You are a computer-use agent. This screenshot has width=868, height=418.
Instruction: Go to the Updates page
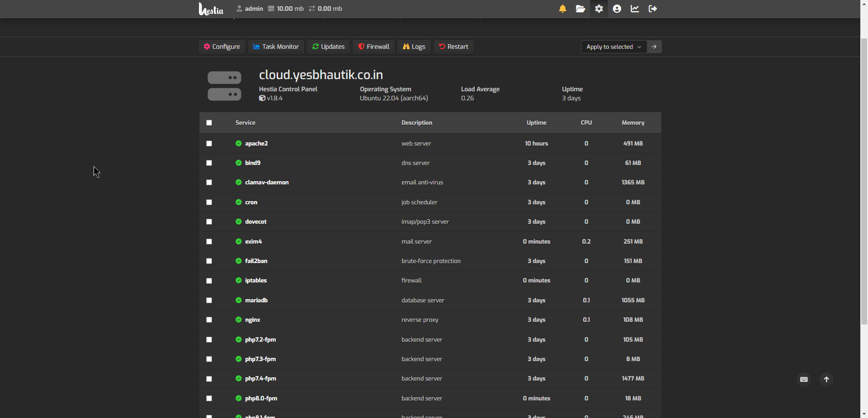[x=329, y=47]
